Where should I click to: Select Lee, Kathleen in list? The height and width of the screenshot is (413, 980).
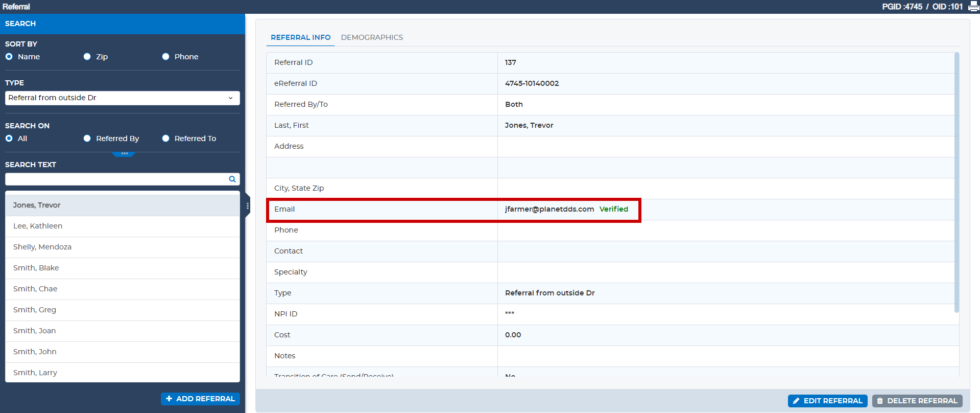[123, 226]
